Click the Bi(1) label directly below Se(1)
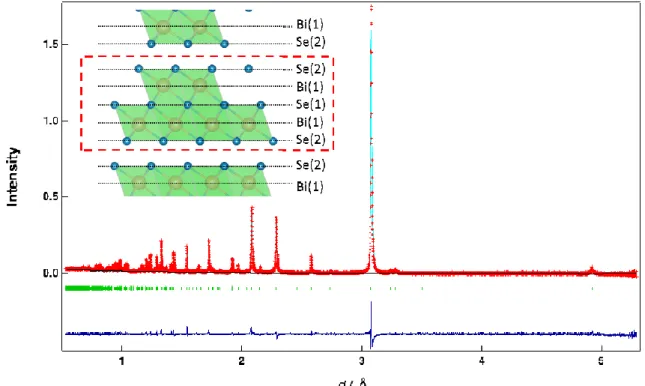 coord(310,122)
